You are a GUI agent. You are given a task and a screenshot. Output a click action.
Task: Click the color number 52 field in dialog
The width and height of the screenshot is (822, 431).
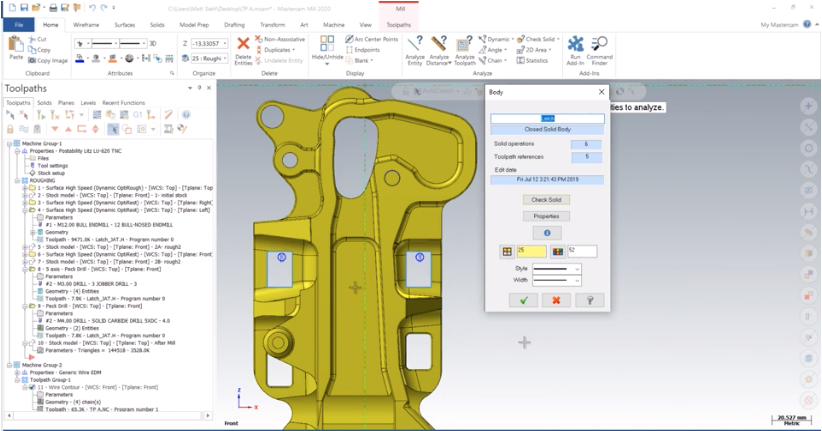click(x=582, y=252)
